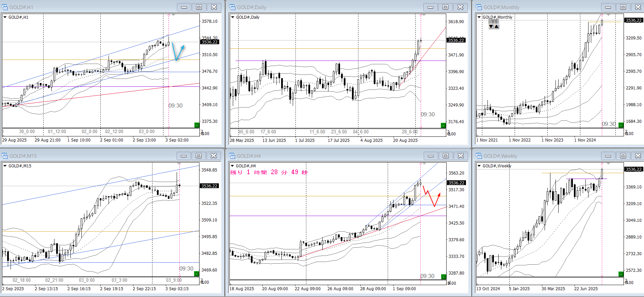Select the red arrow drawing on H4 chart
Screen dimensions: 644x297
click(432, 198)
